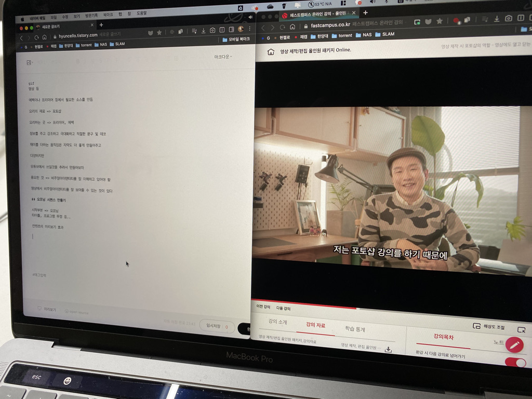Bookmark the Tistory page with star icon

159,33
